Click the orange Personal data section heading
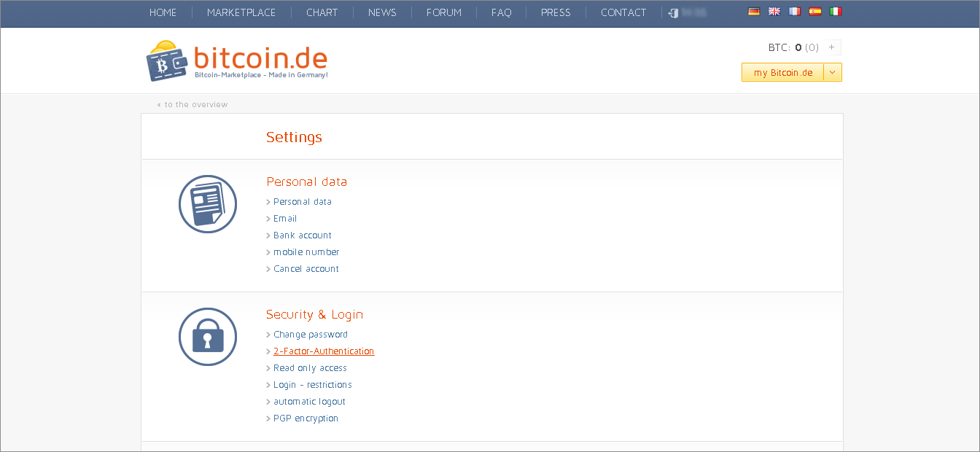Viewport: 980px width, 452px height. (x=307, y=182)
